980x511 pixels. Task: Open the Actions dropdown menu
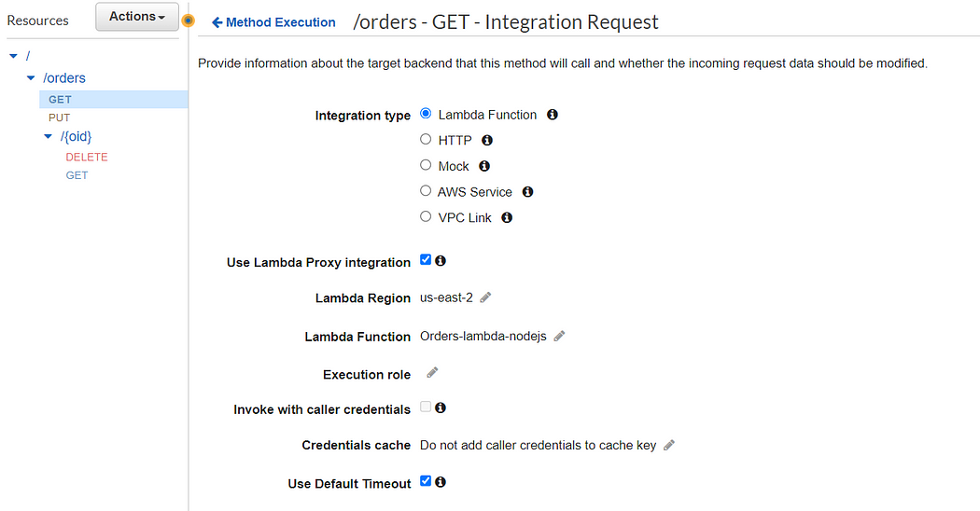[137, 16]
